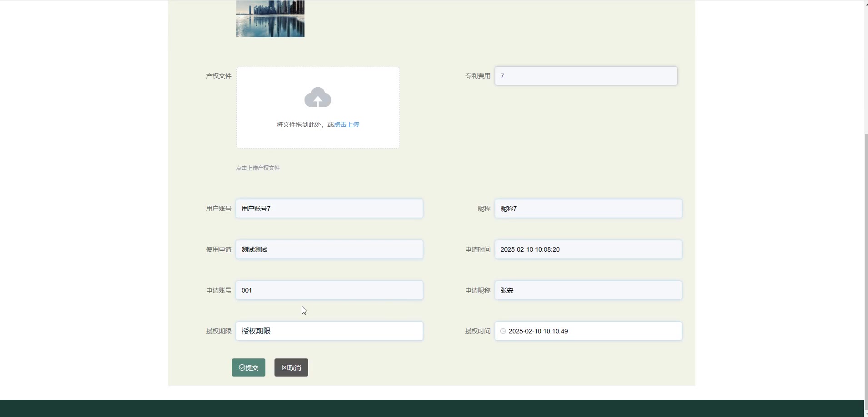This screenshot has width=868, height=417.
Task: Open the 点击上传 link
Action: click(347, 124)
